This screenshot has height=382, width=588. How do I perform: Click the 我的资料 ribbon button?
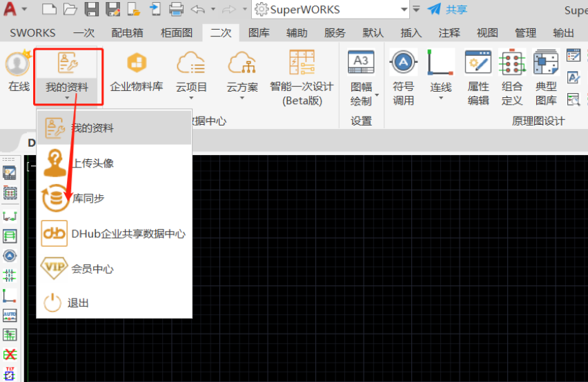point(68,76)
